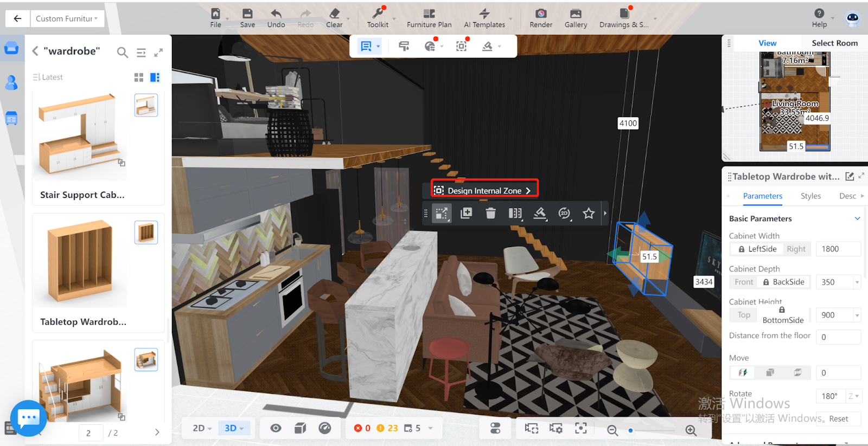The image size is (868, 446).
Task: Zoom out with the minus magnifier
Action: pyautogui.click(x=612, y=430)
